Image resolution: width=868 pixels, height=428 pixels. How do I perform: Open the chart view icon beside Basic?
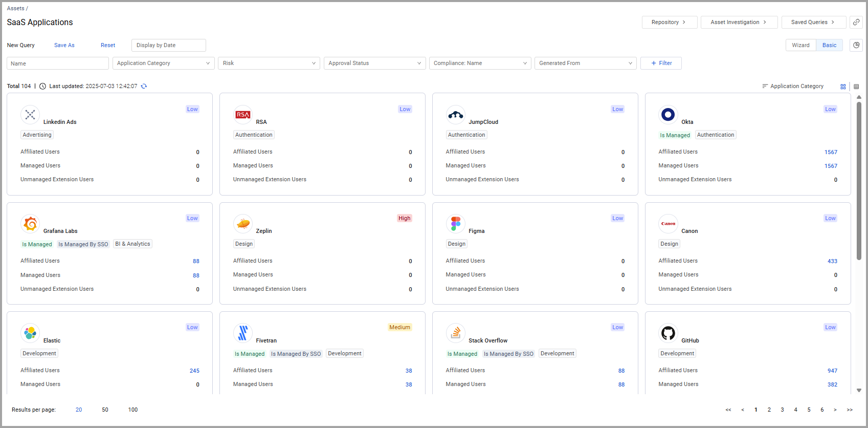(856, 45)
